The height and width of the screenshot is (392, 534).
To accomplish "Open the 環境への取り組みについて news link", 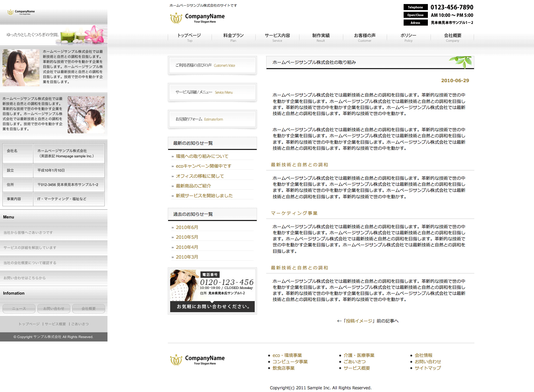I will tap(202, 156).
